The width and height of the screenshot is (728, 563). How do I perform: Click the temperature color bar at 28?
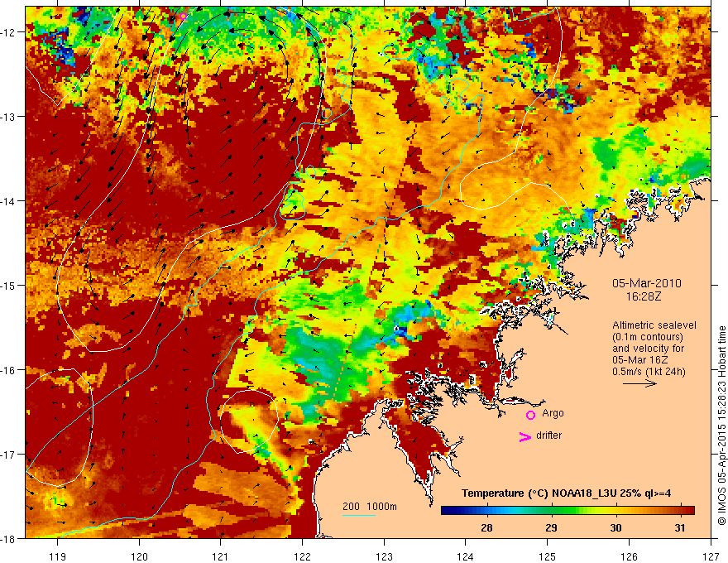point(486,511)
